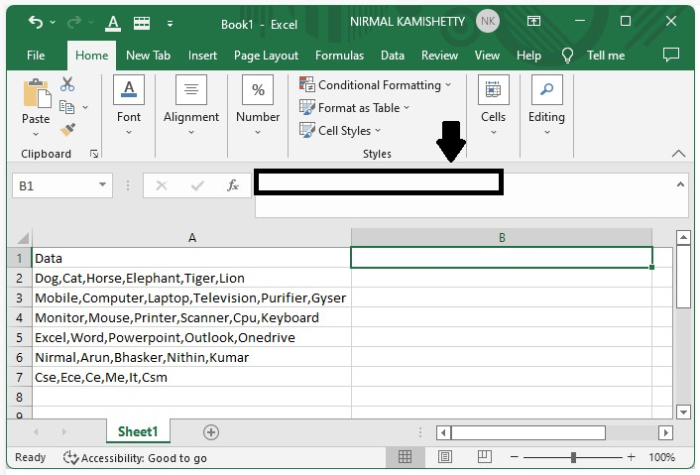Switch to the Home tab
This screenshot has width=700, height=475.
(92, 55)
